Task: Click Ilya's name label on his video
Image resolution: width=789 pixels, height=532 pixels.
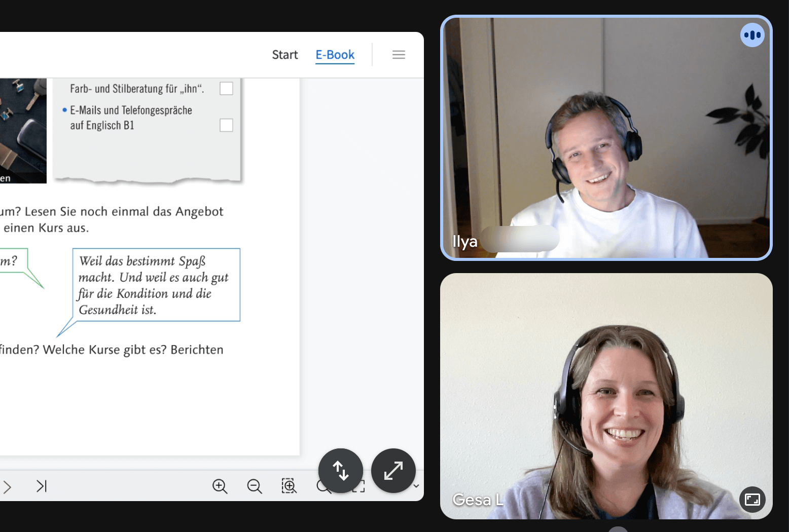Action: [x=464, y=242]
